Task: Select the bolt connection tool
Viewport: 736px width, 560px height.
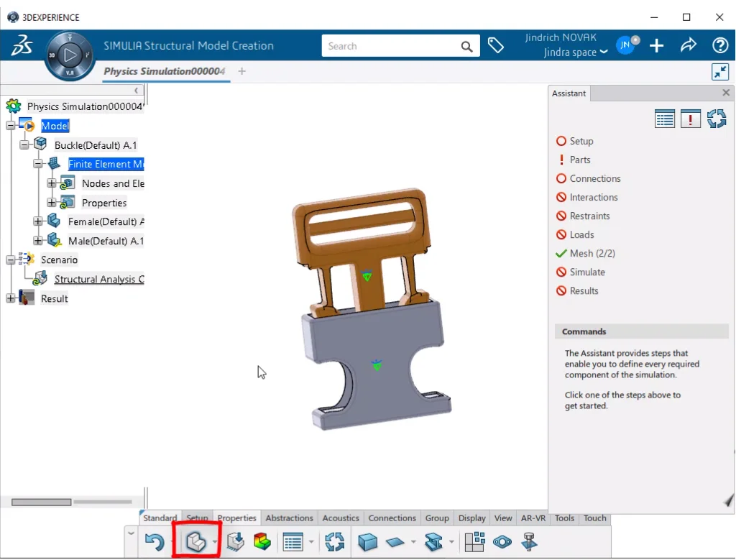Action: (530, 541)
